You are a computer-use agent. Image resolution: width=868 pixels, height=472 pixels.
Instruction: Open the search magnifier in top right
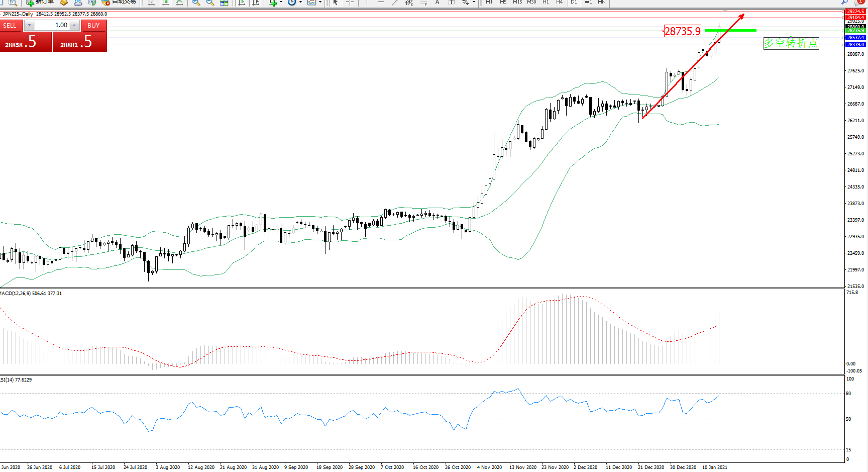click(x=844, y=3)
